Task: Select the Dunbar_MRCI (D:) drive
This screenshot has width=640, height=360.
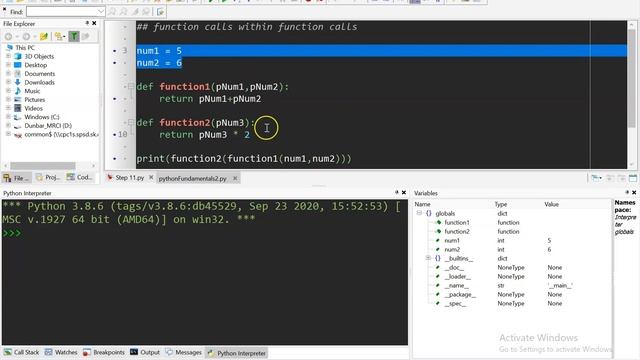Action: coord(48,126)
